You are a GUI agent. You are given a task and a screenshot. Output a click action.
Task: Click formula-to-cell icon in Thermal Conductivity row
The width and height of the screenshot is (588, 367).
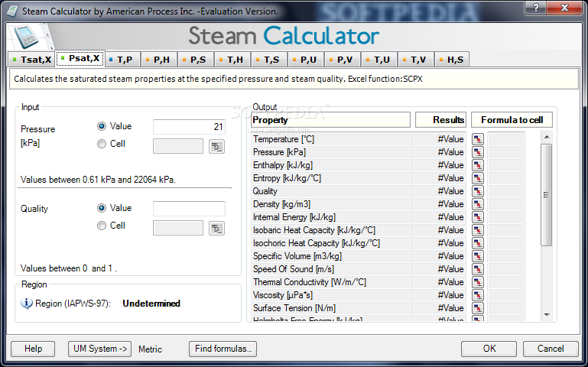click(x=477, y=282)
